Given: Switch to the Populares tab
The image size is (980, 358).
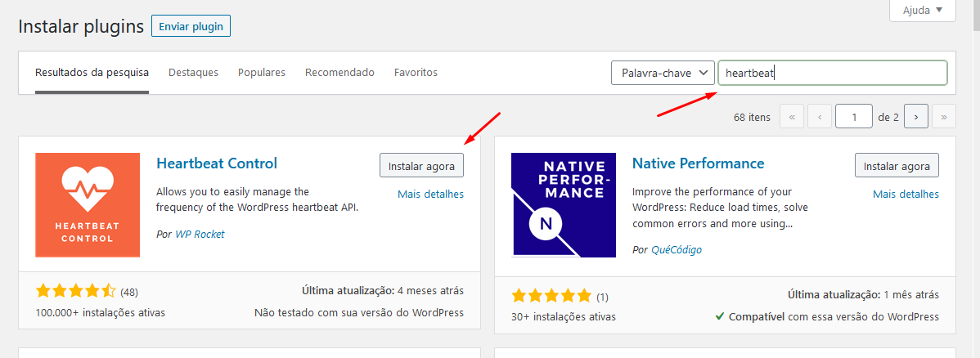Looking at the screenshot, I should 262,73.
